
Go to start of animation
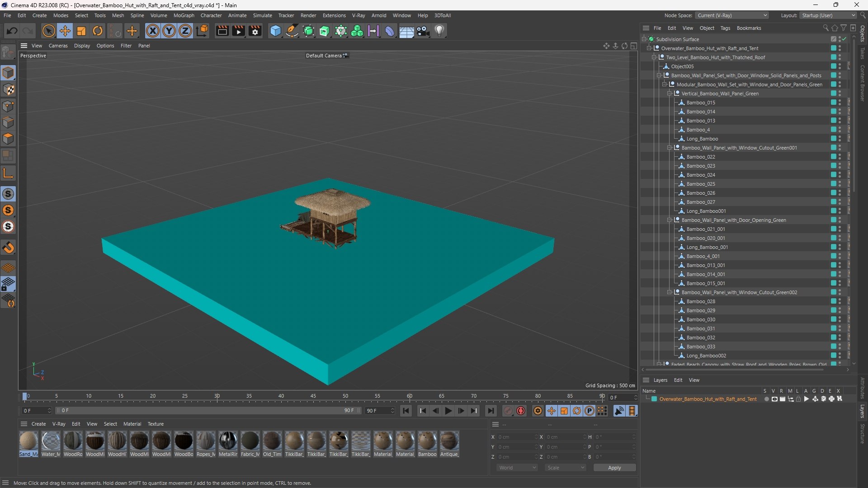[x=406, y=411]
